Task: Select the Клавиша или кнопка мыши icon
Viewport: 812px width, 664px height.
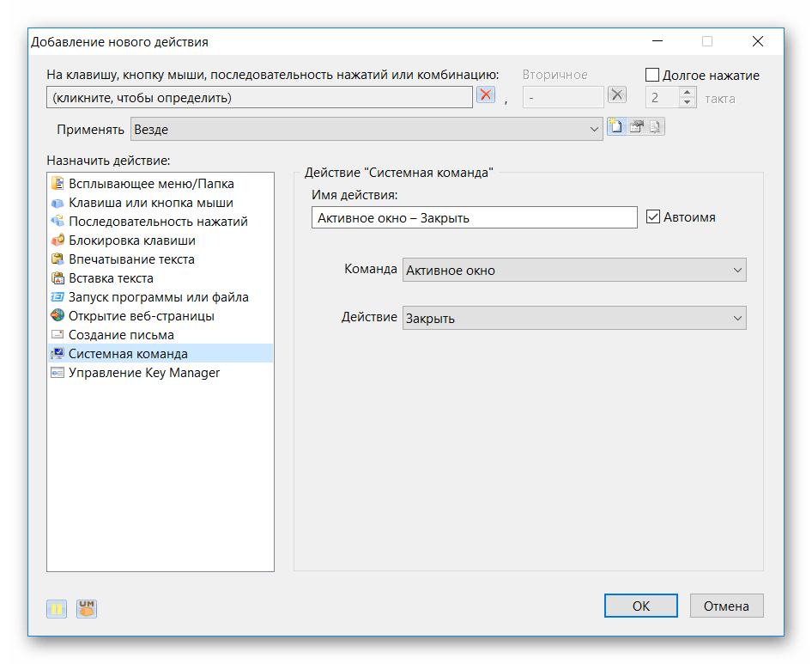Action: click(x=58, y=203)
